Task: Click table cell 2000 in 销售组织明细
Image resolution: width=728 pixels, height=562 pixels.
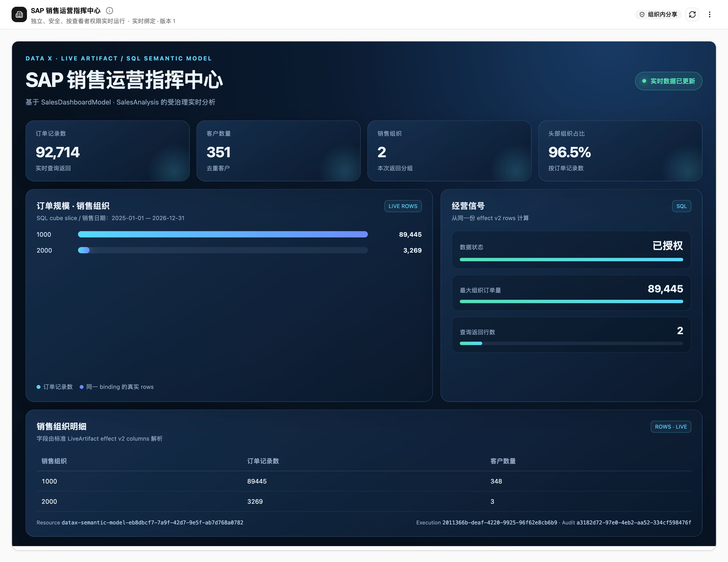Action: pos(49,502)
